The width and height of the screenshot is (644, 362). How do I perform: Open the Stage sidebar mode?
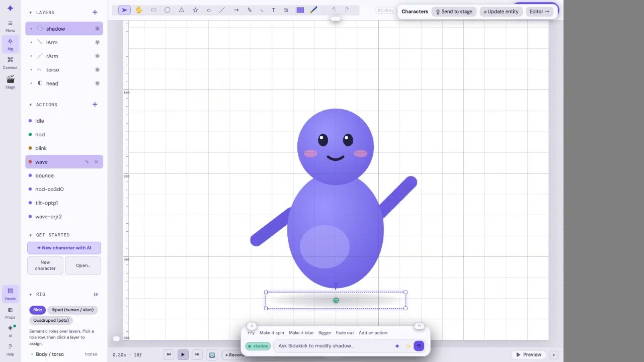(10, 82)
